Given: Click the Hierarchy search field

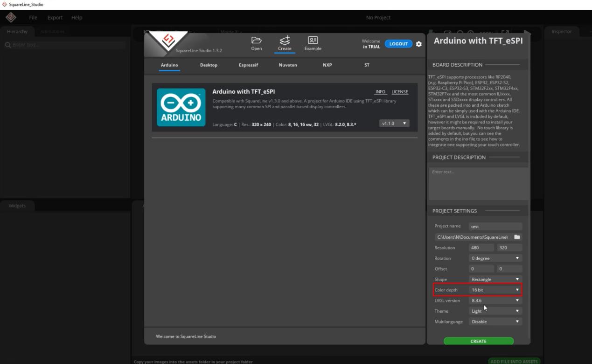Looking at the screenshot, I should point(65,45).
